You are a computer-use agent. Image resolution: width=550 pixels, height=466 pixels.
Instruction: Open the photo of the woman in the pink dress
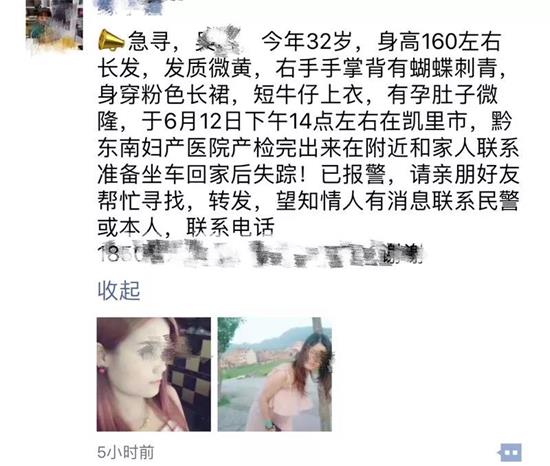pos(274,374)
